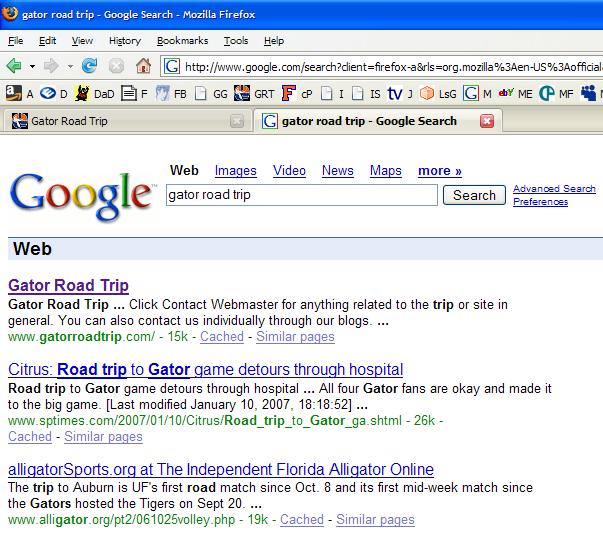Click the Google search query field
Screen dimensions: 603x540
(x=302, y=195)
